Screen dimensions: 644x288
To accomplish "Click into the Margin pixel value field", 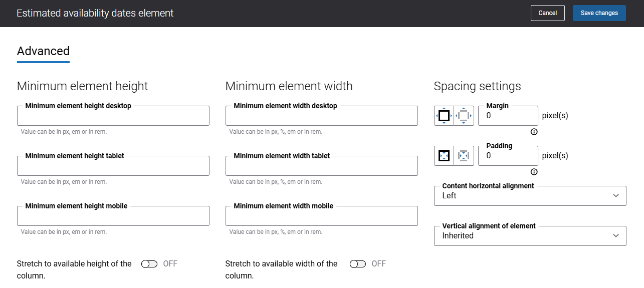I will coord(508,116).
